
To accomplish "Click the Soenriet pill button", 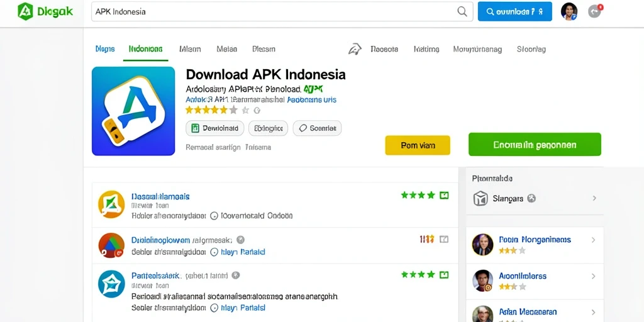I will click(x=317, y=128).
